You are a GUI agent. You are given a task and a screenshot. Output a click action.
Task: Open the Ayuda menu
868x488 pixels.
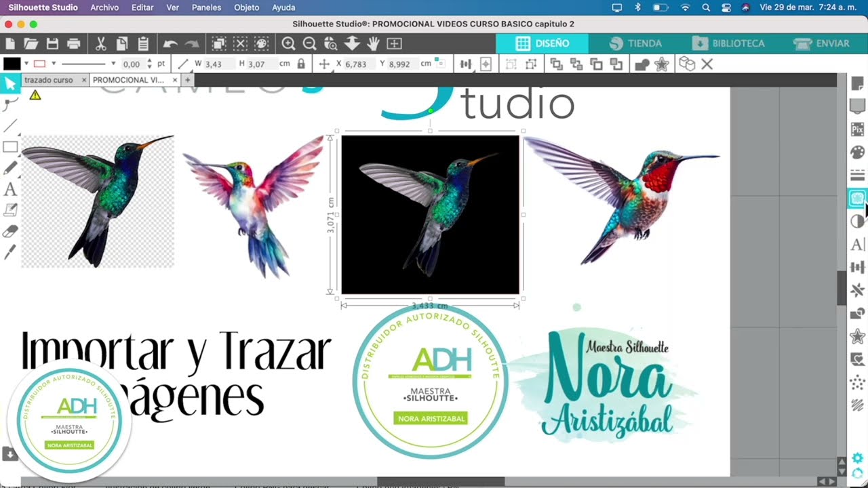coord(283,7)
